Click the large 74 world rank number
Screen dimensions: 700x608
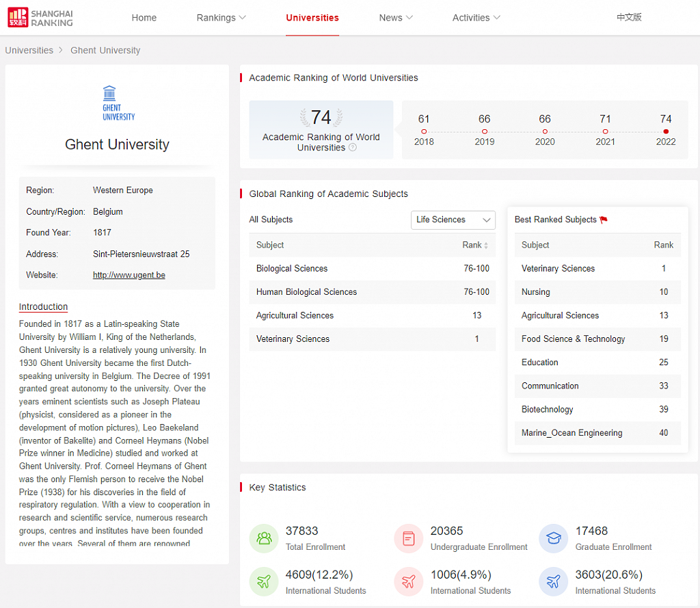[x=321, y=118]
